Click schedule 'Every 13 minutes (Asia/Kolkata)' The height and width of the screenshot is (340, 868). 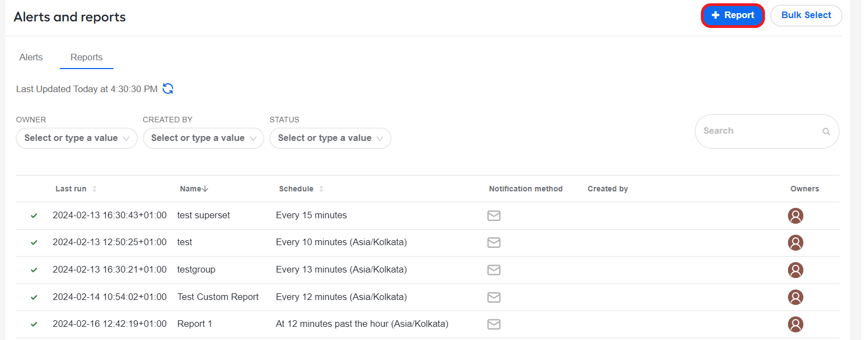(x=341, y=270)
